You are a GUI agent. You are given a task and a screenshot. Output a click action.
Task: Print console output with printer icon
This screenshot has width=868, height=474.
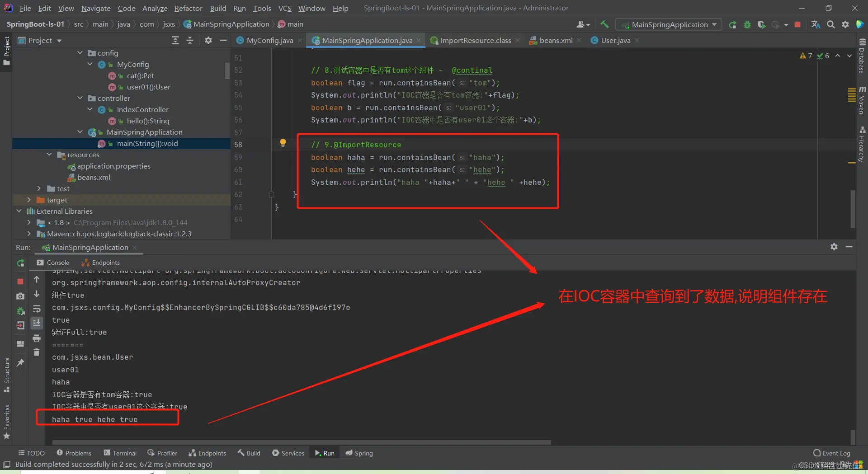[37, 338]
